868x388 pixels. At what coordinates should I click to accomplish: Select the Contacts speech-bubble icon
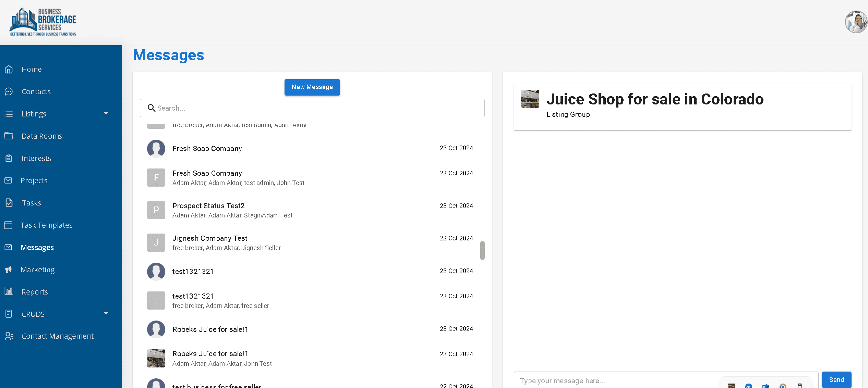pos(9,91)
